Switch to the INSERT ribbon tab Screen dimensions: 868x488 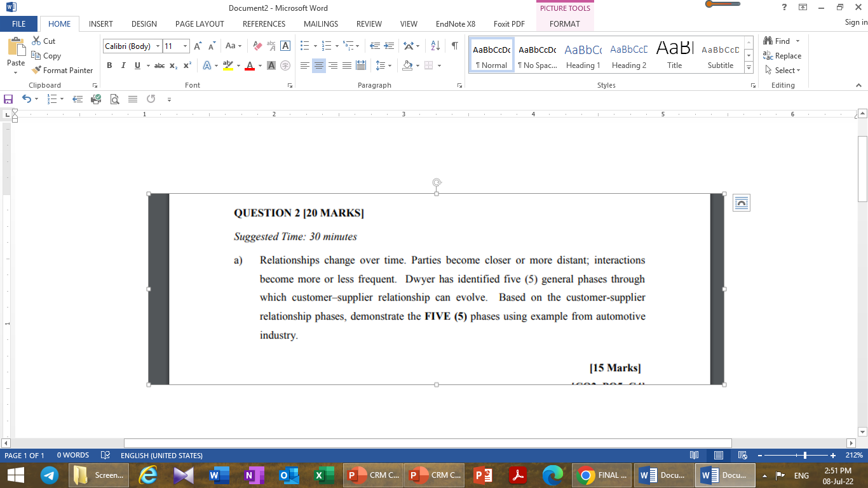100,24
